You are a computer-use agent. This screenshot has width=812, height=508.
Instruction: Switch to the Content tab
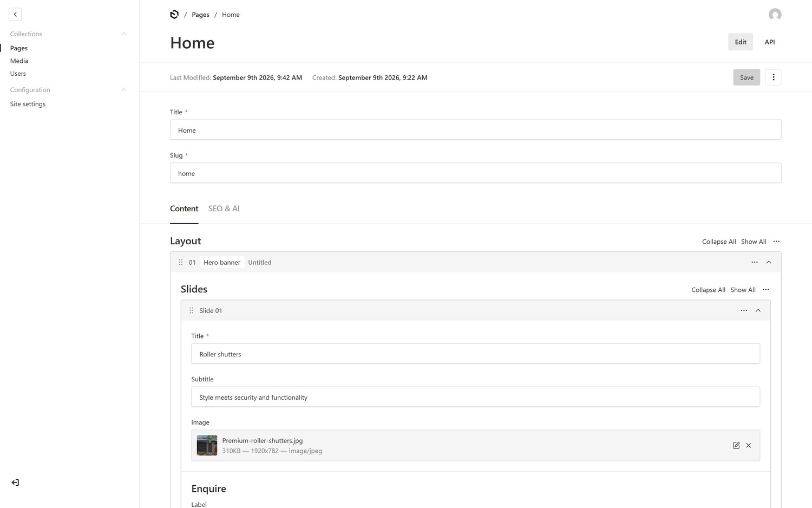(184, 209)
